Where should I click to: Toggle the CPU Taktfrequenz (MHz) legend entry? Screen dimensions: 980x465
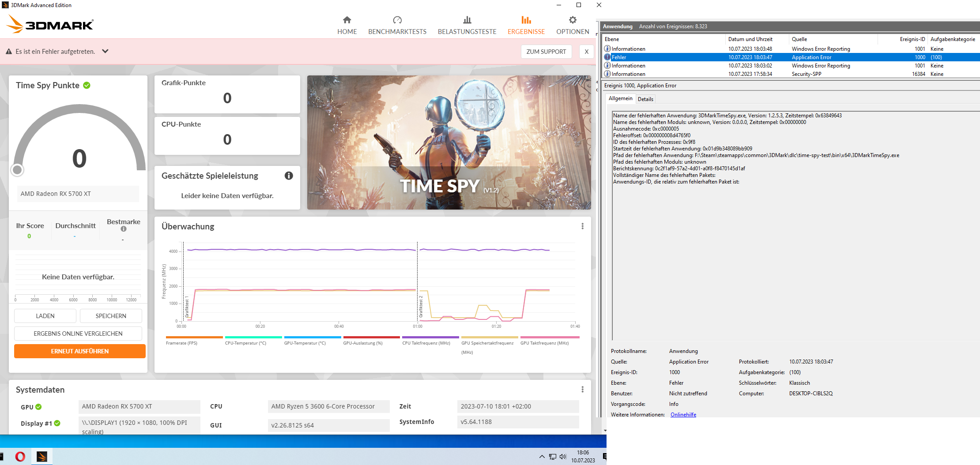pyautogui.click(x=431, y=341)
